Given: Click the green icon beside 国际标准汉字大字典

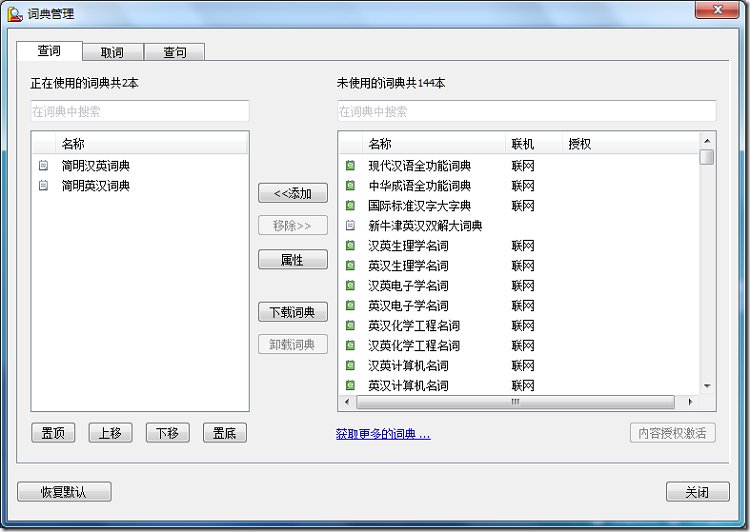Looking at the screenshot, I should click(x=351, y=206).
